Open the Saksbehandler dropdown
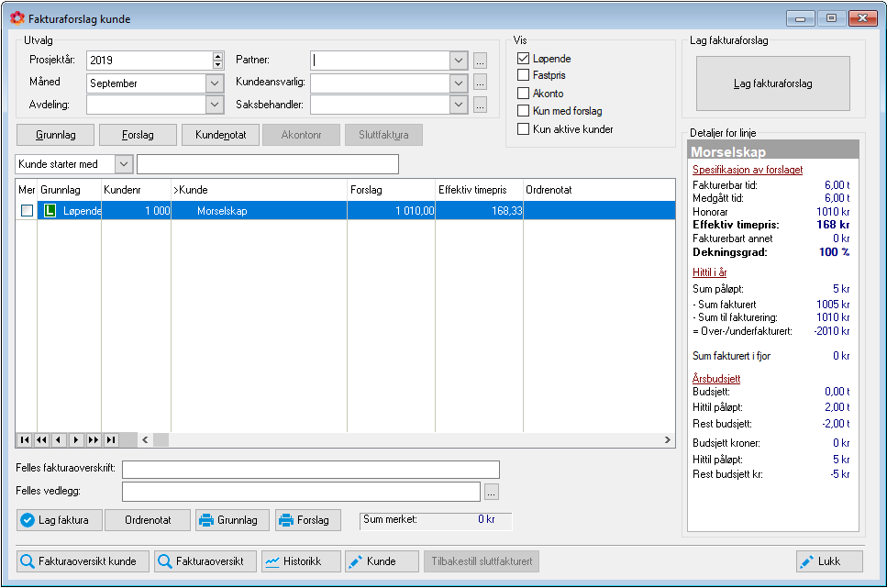The height and width of the screenshot is (588, 887). click(x=459, y=105)
